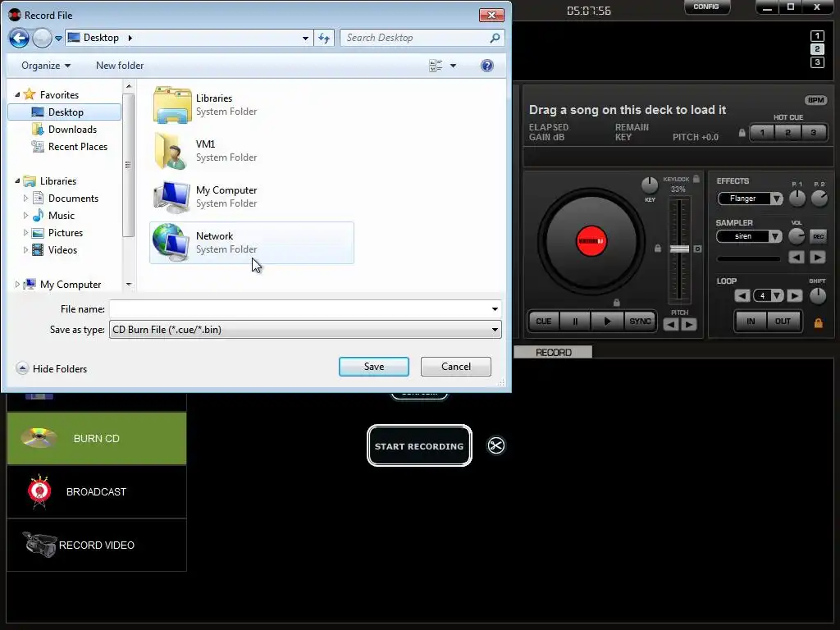Click the Save button
The width and height of the screenshot is (840, 630).
coord(374,367)
